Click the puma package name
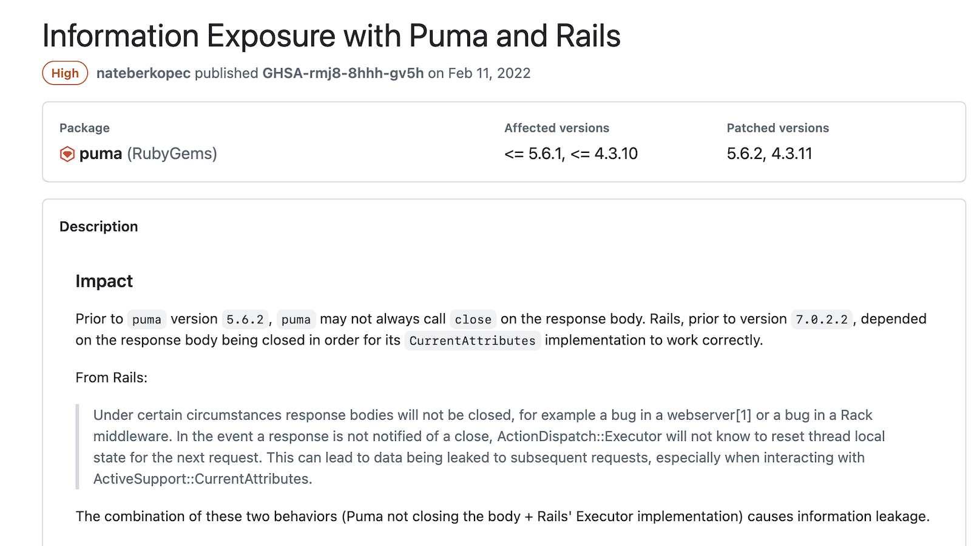Image resolution: width=980 pixels, height=546 pixels. pos(101,153)
